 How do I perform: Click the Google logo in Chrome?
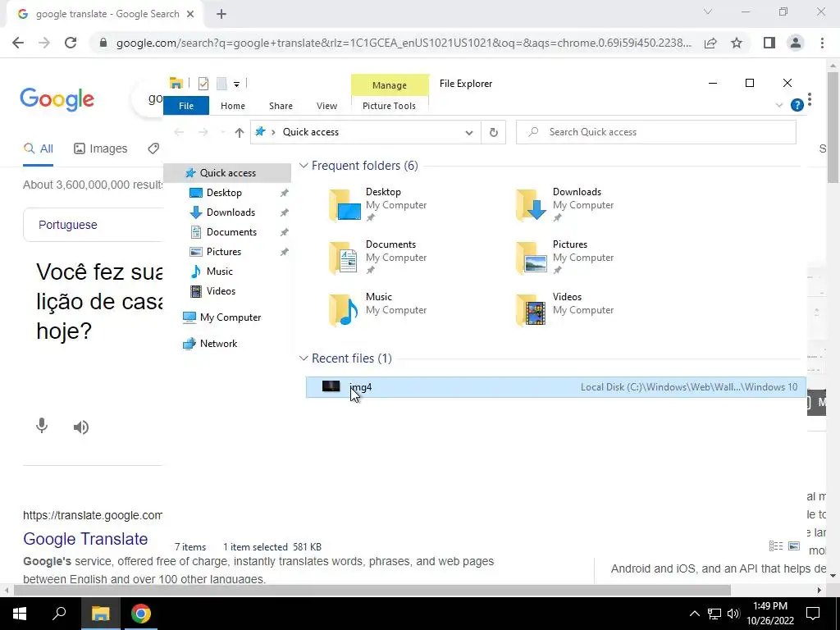pos(57,99)
